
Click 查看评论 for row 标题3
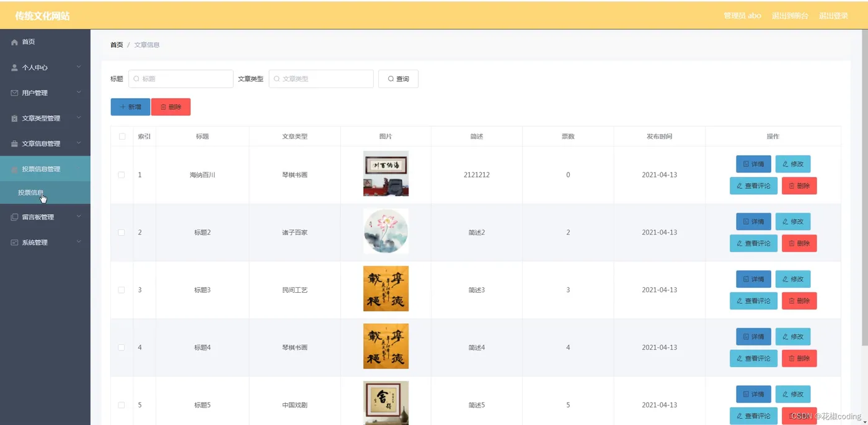tap(753, 301)
